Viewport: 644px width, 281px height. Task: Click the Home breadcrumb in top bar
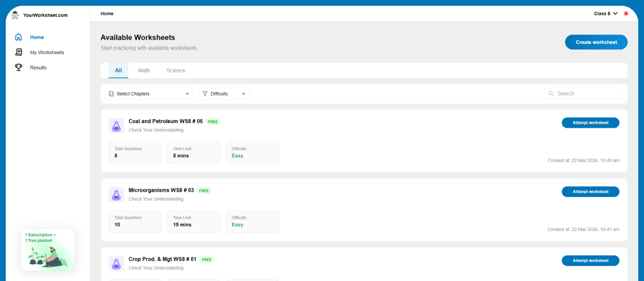pos(107,14)
